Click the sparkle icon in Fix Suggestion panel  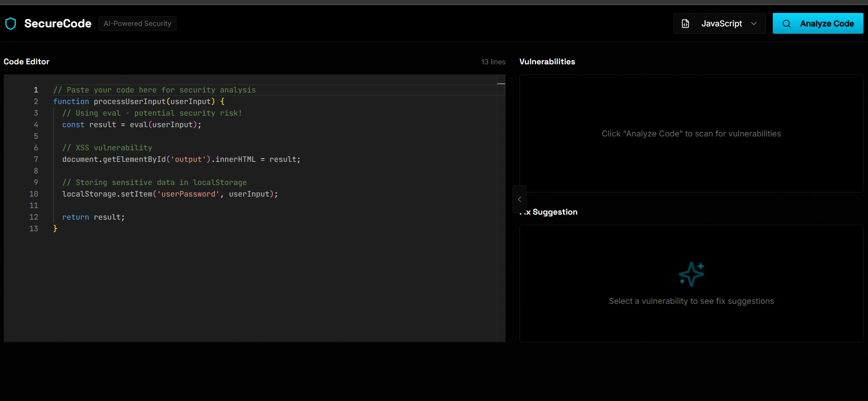point(691,274)
